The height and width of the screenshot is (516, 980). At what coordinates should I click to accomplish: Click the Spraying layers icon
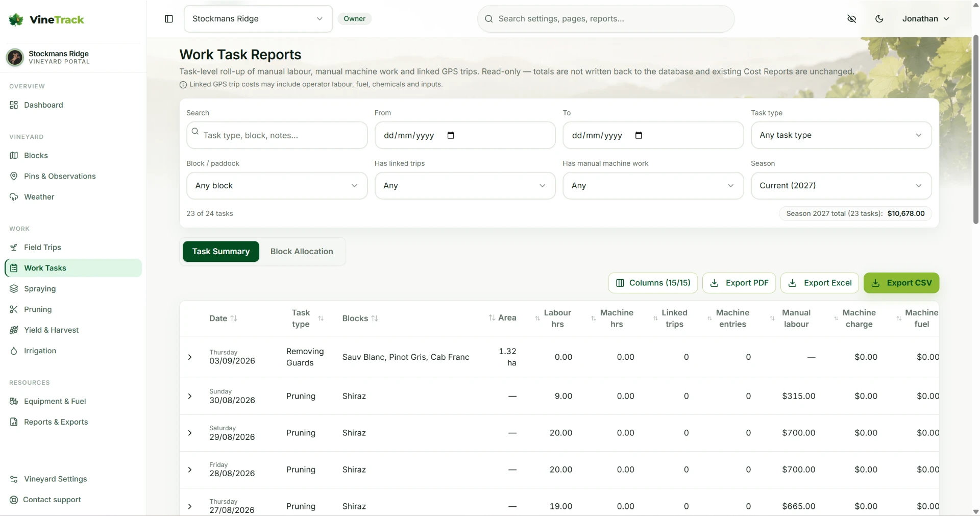tap(14, 289)
